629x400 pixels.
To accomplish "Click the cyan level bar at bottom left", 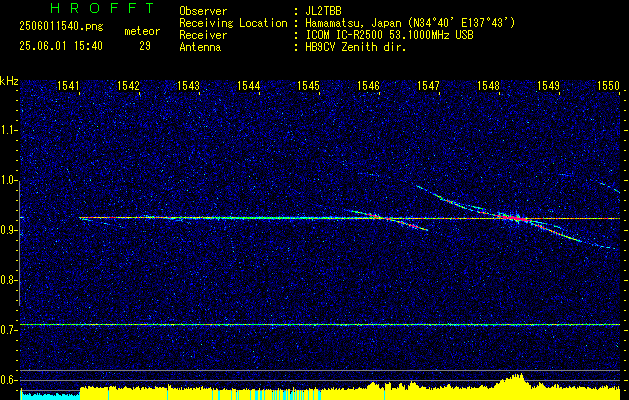I will click(x=50, y=395).
